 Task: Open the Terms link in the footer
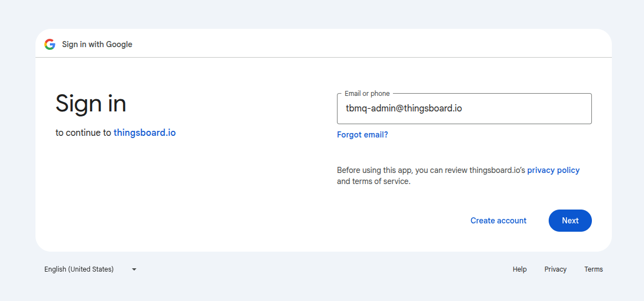(593, 269)
